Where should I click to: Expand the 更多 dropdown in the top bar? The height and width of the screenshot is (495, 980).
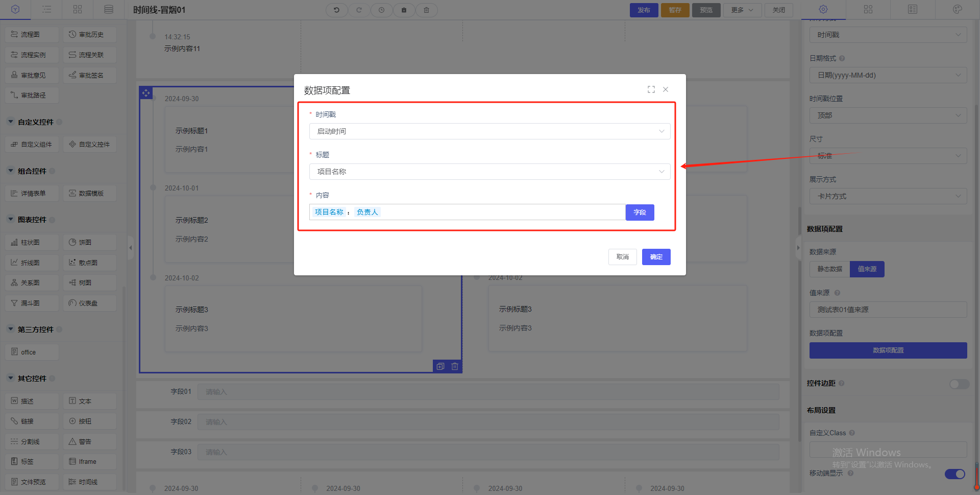(x=742, y=10)
